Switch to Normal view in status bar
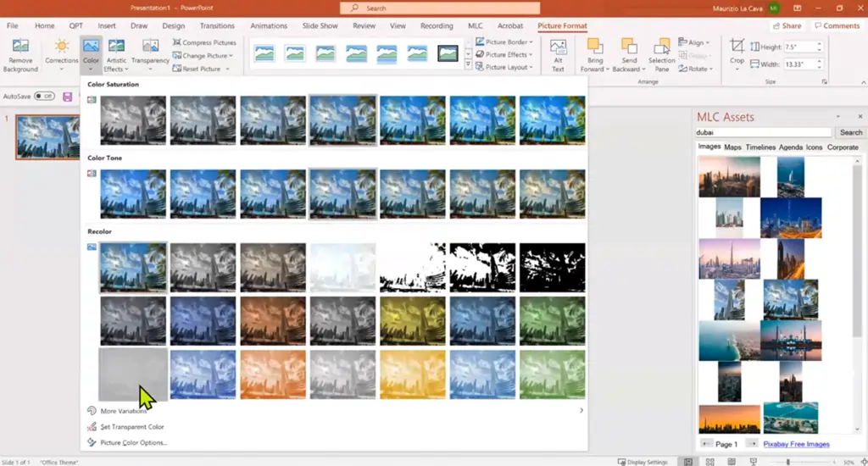This screenshot has height=466, width=868. tap(688, 462)
